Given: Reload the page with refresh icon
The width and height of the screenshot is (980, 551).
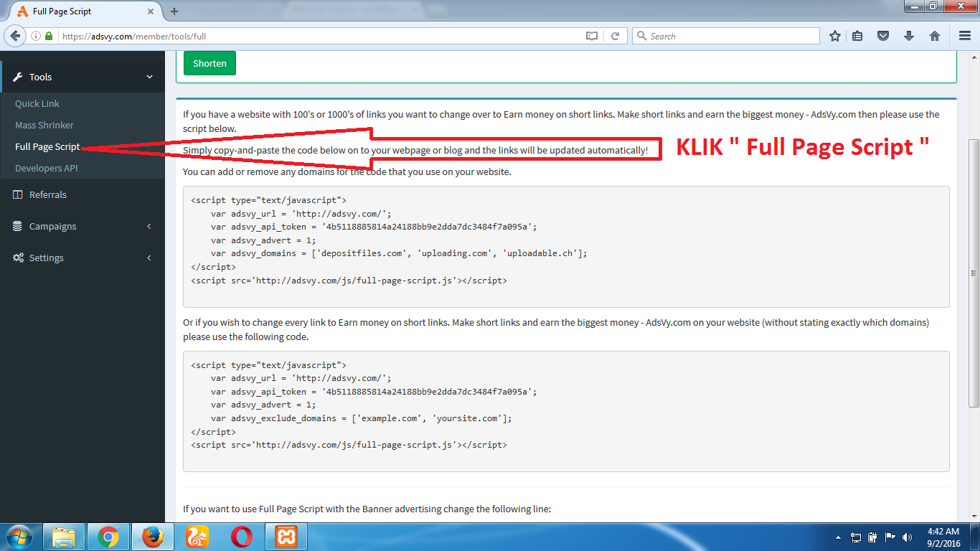Looking at the screenshot, I should pyautogui.click(x=615, y=36).
